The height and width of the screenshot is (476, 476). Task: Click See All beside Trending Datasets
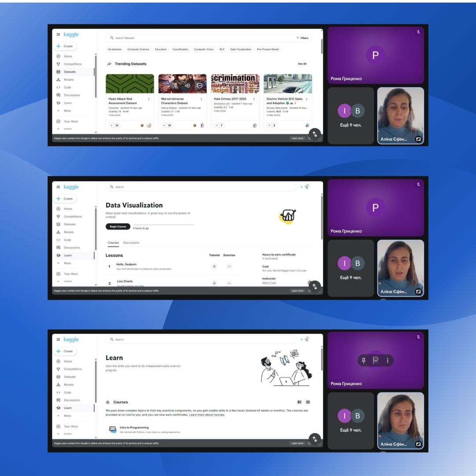coord(302,64)
